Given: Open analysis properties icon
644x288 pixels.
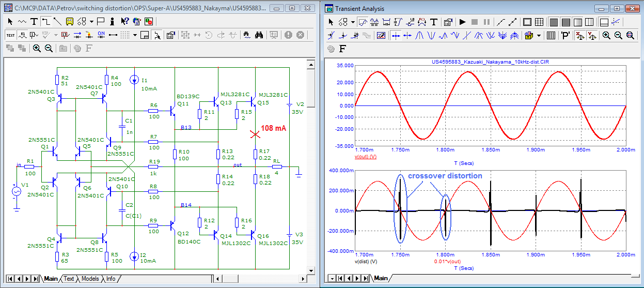Looking at the screenshot, I should click(447, 22).
